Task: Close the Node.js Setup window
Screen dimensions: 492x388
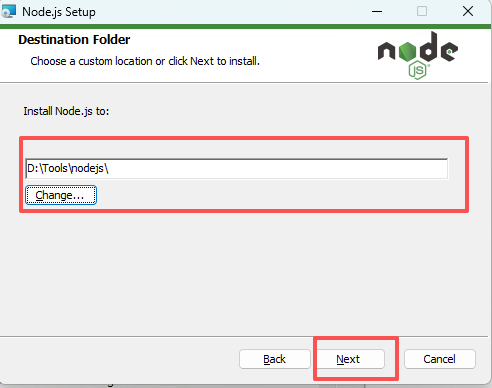Action: pos(468,12)
